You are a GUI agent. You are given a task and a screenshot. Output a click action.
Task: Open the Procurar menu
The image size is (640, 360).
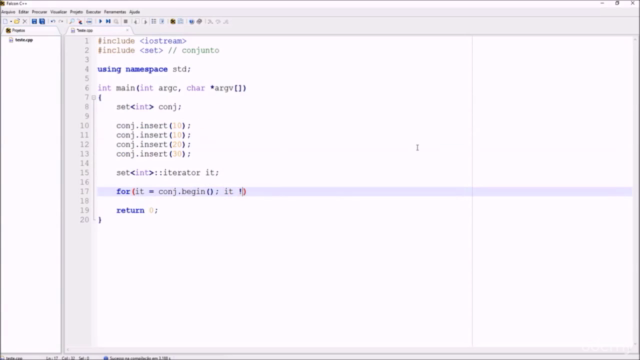pyautogui.click(x=40, y=12)
